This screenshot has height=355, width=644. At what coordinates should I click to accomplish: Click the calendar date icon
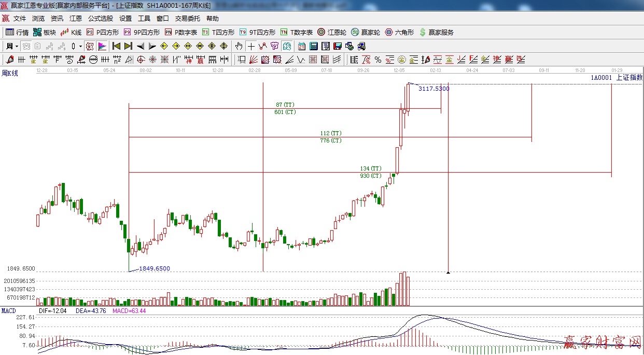[x=302, y=46]
